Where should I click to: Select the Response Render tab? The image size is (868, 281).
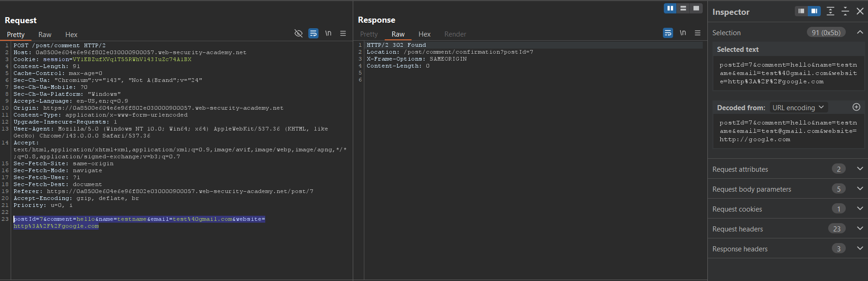tap(455, 34)
